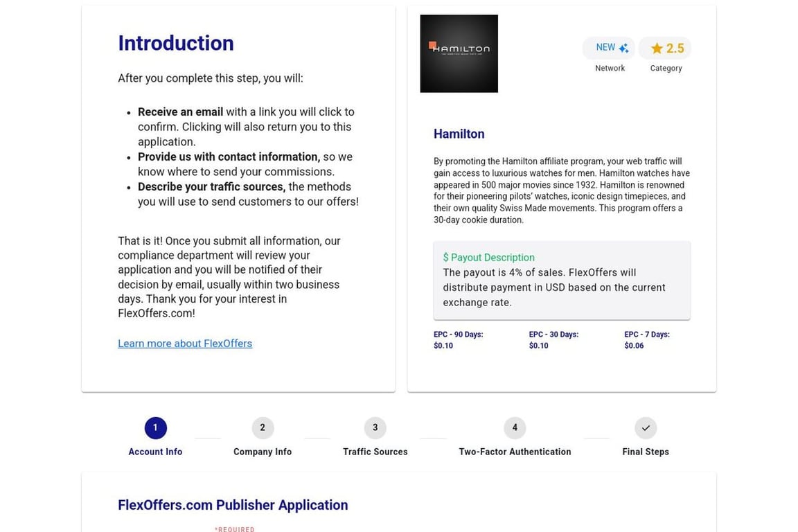Open the Learn more about FlexOffers link
The width and height of the screenshot is (798, 532).
[185, 344]
